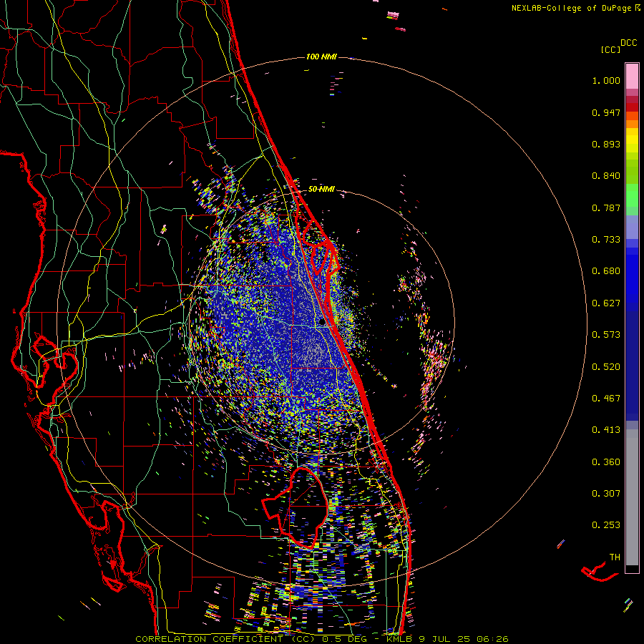Click the 0.413 value on the scale
Screen dimensions: 644x644
click(606, 430)
